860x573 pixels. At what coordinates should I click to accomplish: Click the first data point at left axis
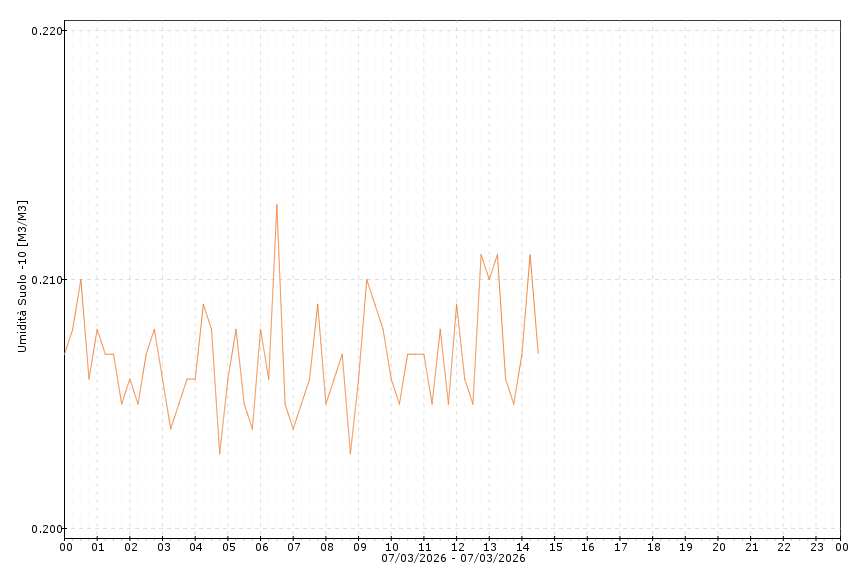click(65, 353)
